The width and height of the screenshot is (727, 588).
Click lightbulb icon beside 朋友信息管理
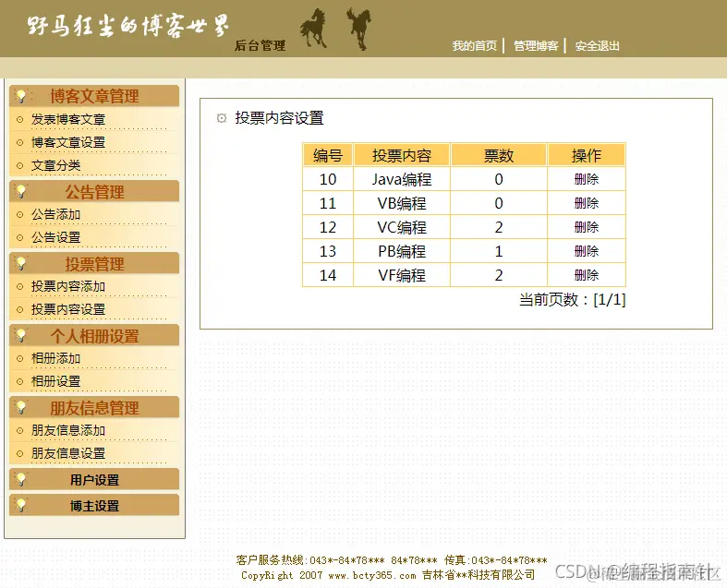[x=20, y=407]
